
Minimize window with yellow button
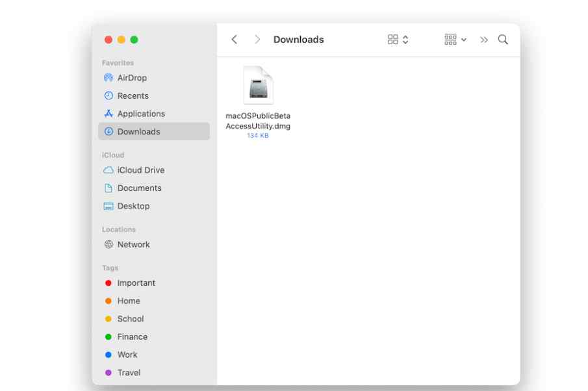[x=121, y=40]
